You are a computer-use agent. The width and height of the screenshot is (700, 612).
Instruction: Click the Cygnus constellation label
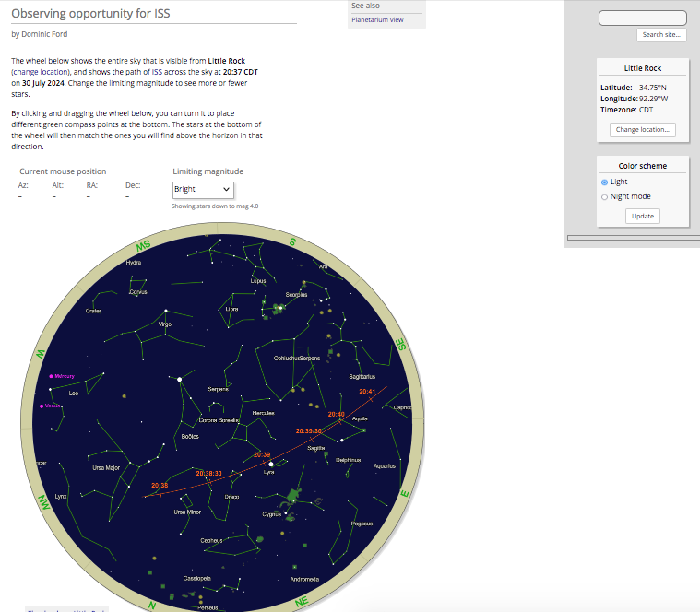tap(272, 514)
